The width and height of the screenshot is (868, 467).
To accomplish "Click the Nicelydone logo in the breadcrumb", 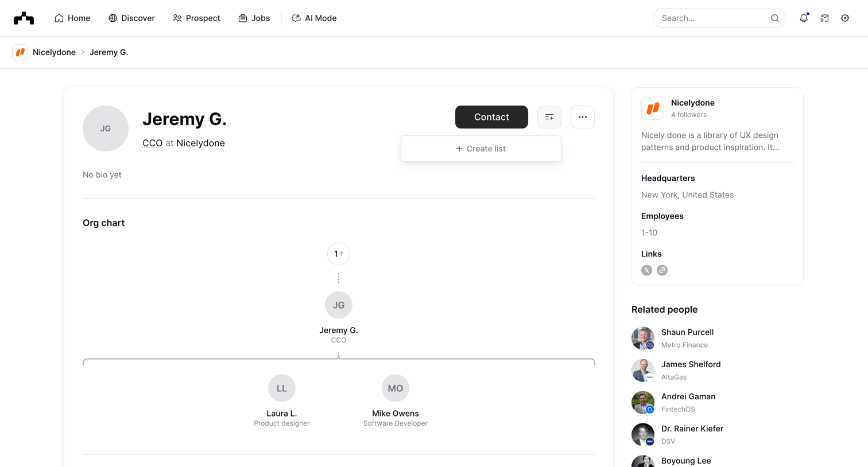I will coord(20,52).
